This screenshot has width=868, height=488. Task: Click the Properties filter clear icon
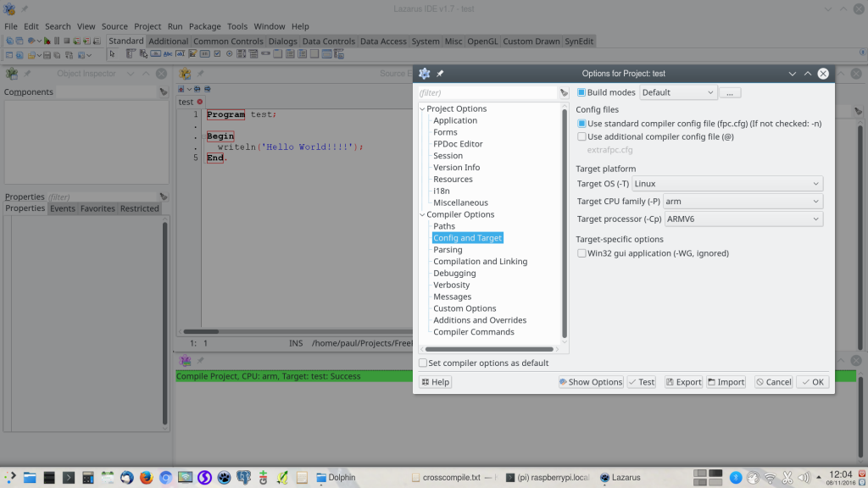(164, 197)
